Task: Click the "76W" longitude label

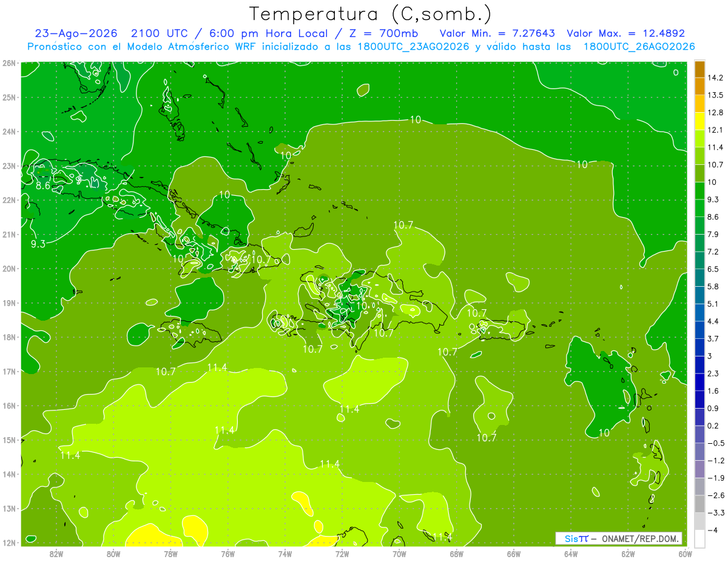Action: click(227, 554)
